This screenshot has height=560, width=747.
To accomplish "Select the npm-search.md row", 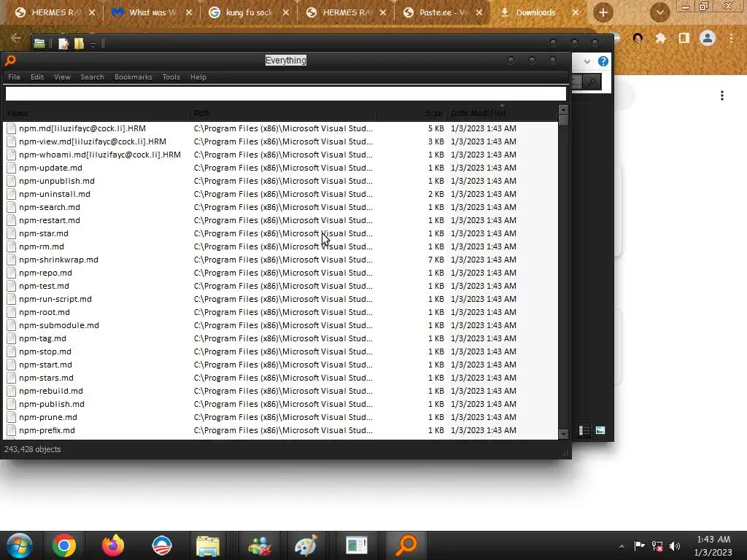I will 280,207.
